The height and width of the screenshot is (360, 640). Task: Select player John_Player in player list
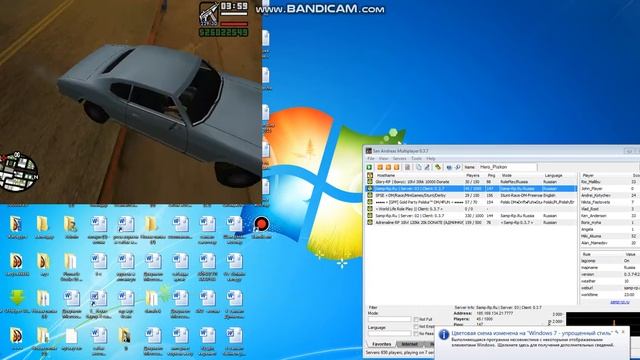pyautogui.click(x=610, y=189)
